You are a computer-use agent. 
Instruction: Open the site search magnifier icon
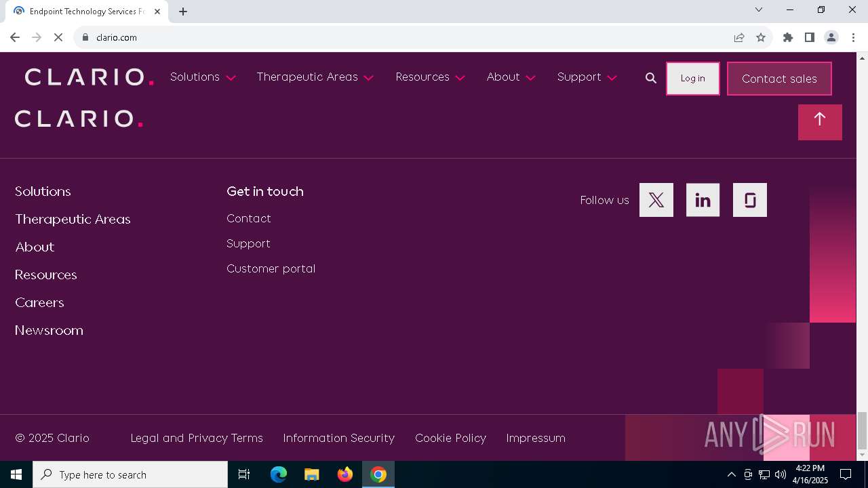(651, 78)
